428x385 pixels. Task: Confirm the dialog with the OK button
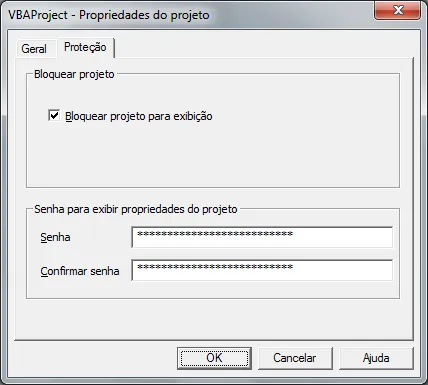tap(214, 358)
